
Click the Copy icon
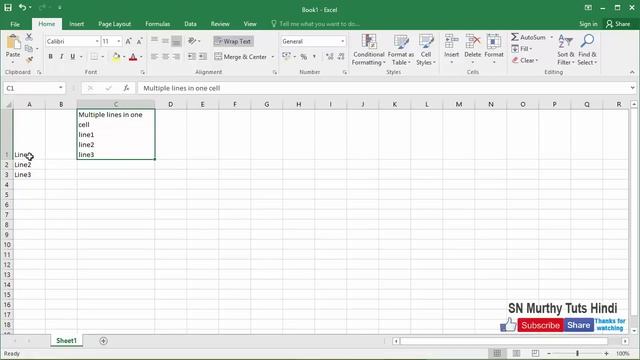pyautogui.click(x=29, y=49)
